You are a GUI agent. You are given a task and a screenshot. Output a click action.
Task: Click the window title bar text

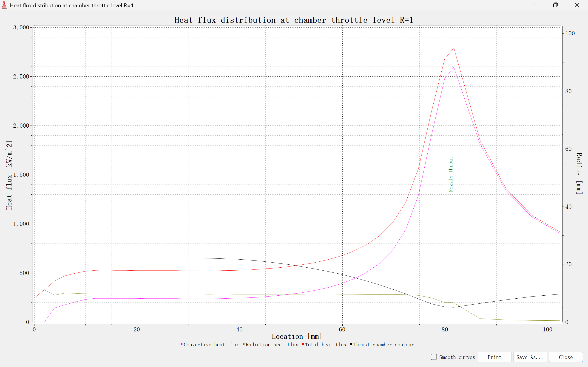(72, 5)
